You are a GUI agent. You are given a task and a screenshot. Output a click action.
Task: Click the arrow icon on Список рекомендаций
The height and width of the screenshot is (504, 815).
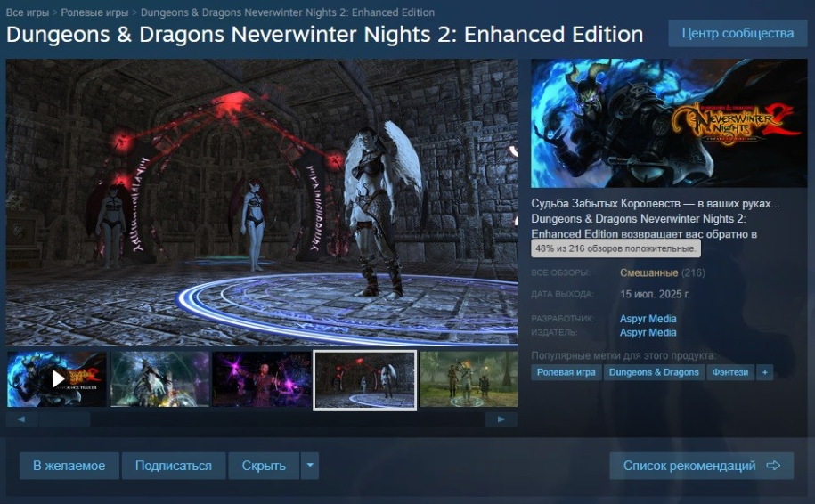[x=773, y=465]
